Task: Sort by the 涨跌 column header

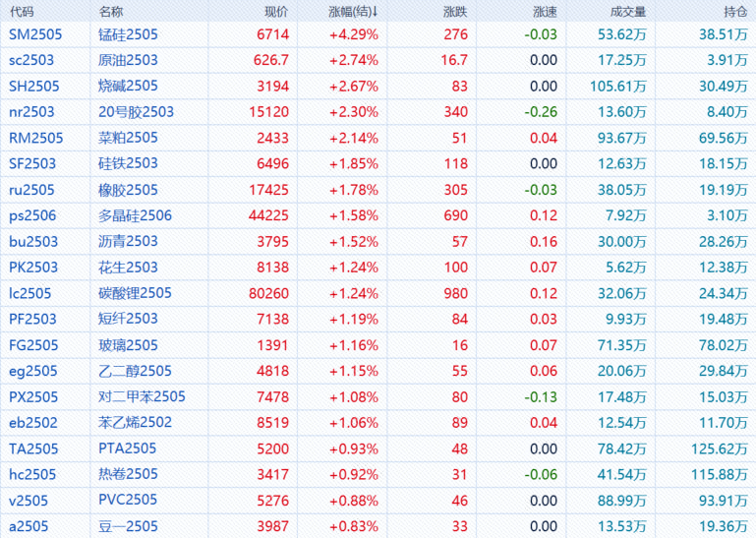Action: tap(455, 12)
